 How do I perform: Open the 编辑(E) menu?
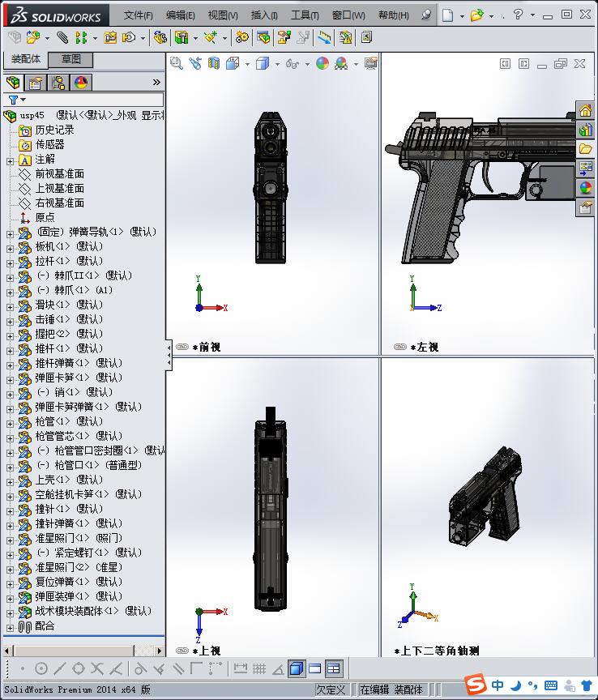pos(181,15)
